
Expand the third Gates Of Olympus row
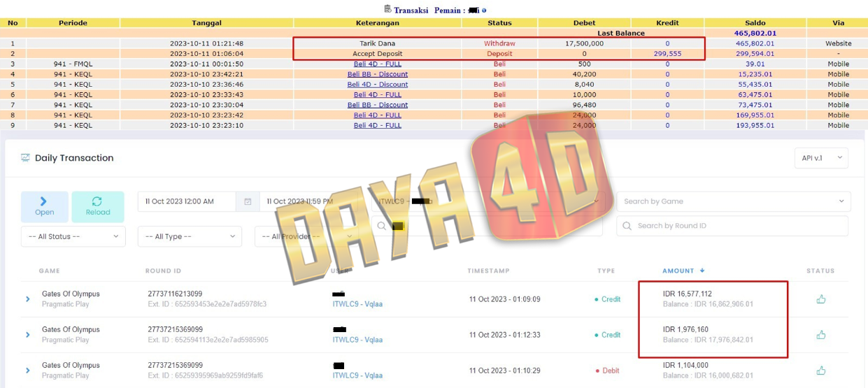pyautogui.click(x=28, y=371)
